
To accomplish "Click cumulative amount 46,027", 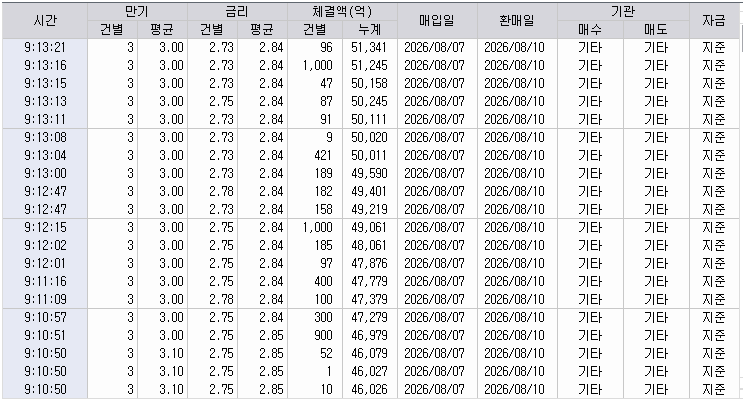I will (x=369, y=372).
